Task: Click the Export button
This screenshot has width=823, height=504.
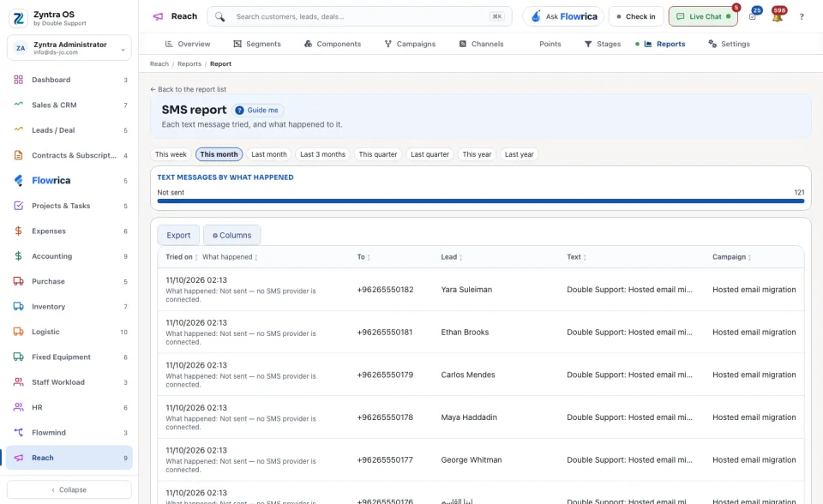Action: (x=178, y=235)
